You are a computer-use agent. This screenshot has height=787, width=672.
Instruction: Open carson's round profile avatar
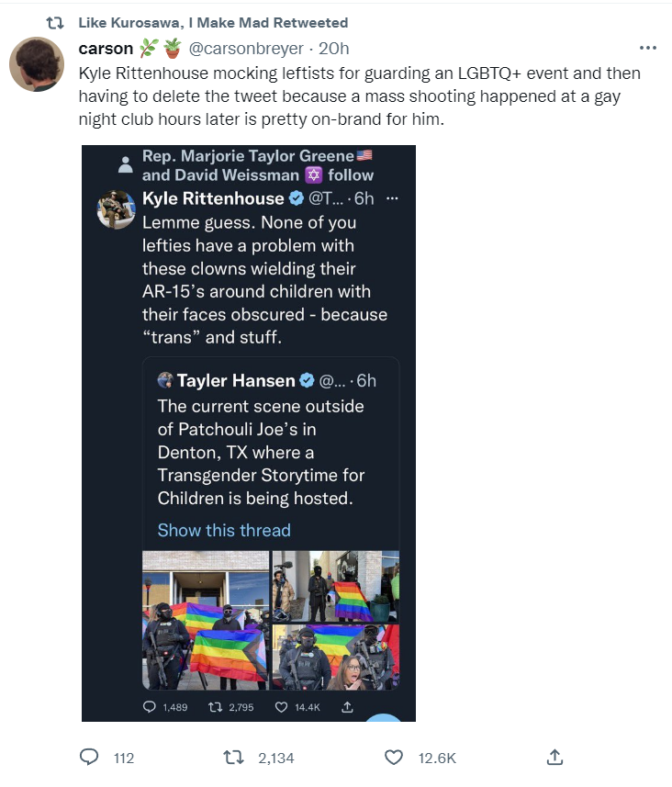37,64
